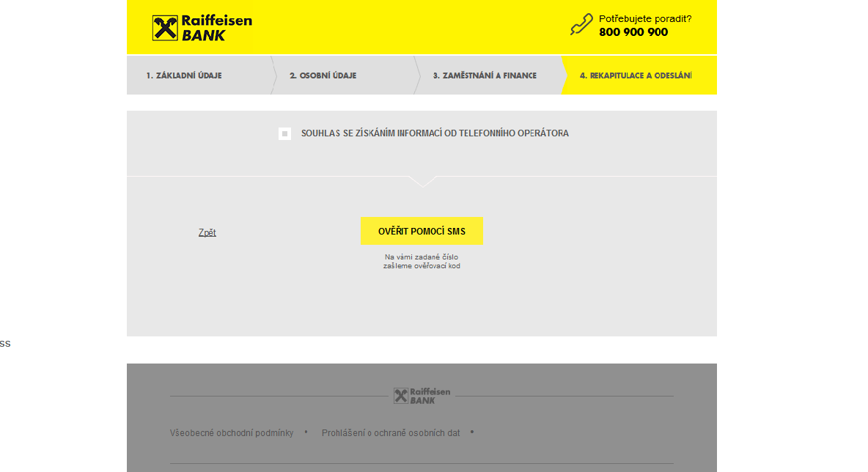Follow the 'Zpět' back link
Screen dimensions: 868x472
(207, 232)
